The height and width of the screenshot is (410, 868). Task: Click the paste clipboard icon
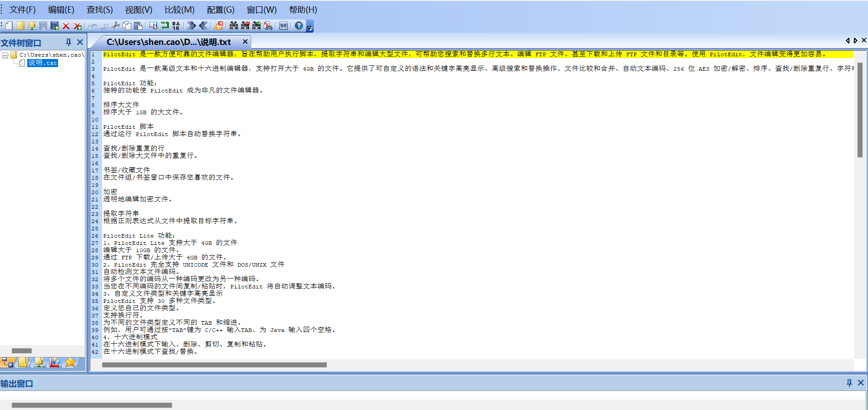pos(138,26)
